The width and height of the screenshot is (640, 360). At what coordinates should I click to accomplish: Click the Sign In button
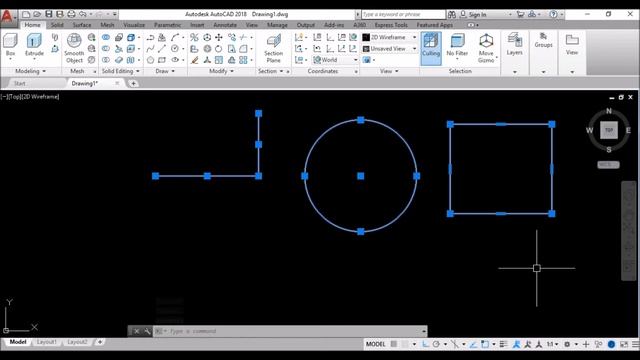(x=473, y=14)
